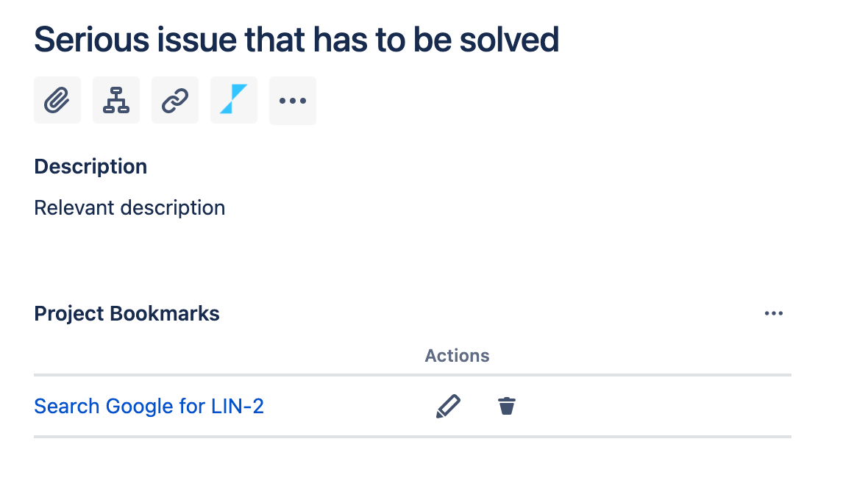Click the Project Bookmarks panel heading

pyautogui.click(x=127, y=314)
